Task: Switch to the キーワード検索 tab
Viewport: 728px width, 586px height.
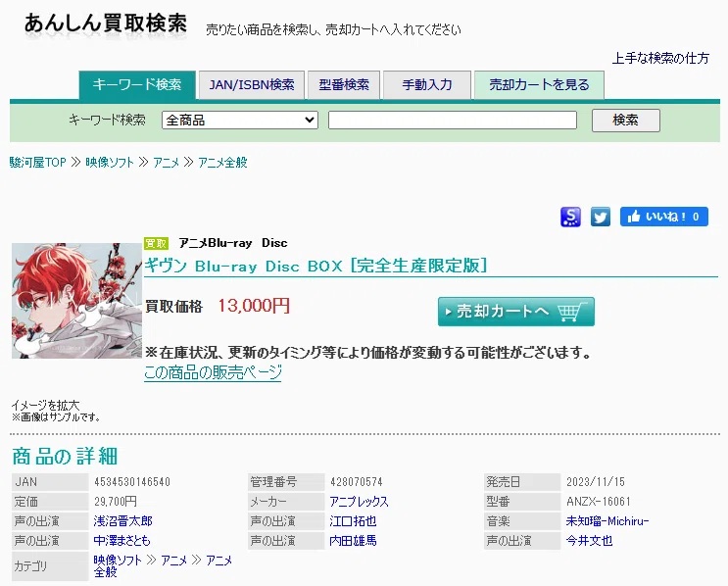Action: pyautogui.click(x=137, y=85)
